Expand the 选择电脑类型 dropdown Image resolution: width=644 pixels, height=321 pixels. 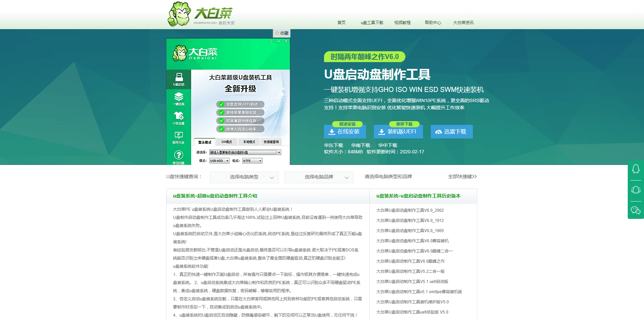(x=244, y=177)
